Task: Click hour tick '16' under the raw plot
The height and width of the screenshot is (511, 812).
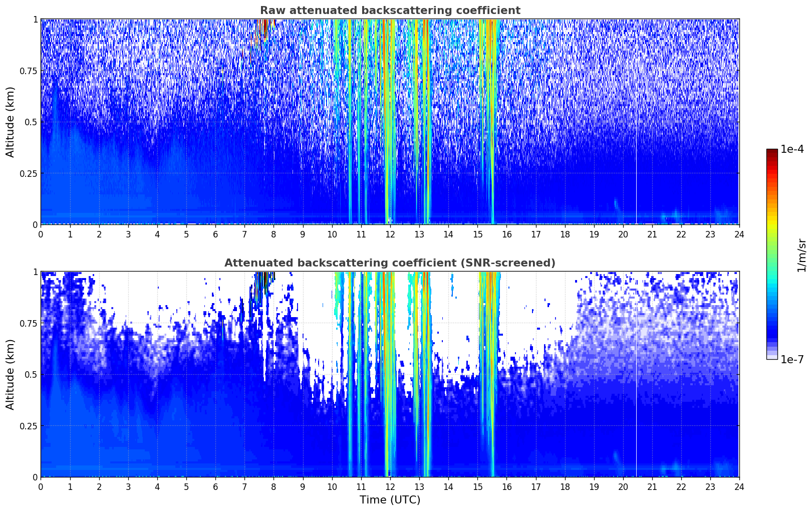Action: (x=506, y=234)
